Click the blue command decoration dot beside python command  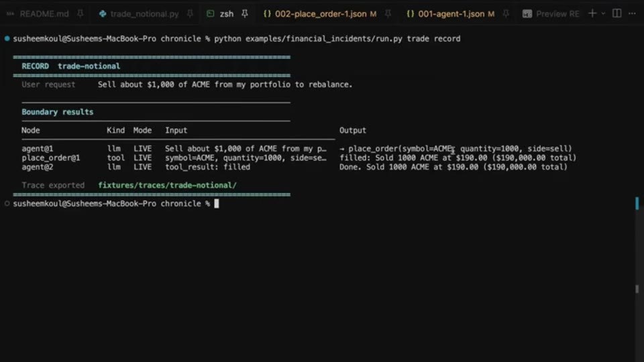point(7,39)
